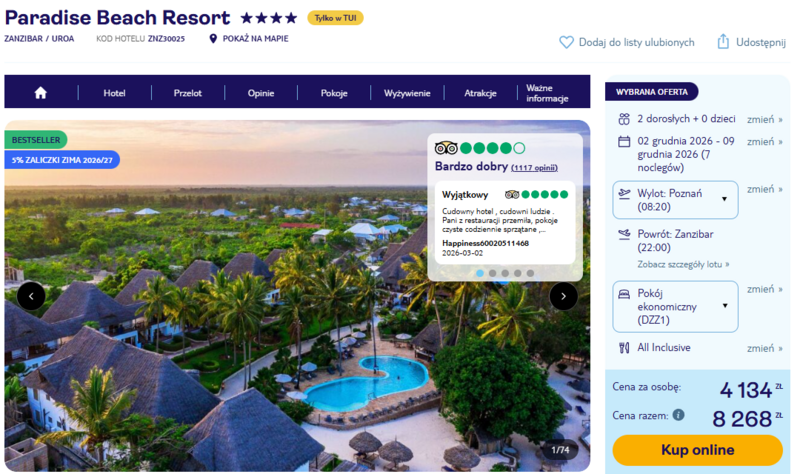The height and width of the screenshot is (474, 800).
Task: Click the Kup online button
Action: click(697, 450)
